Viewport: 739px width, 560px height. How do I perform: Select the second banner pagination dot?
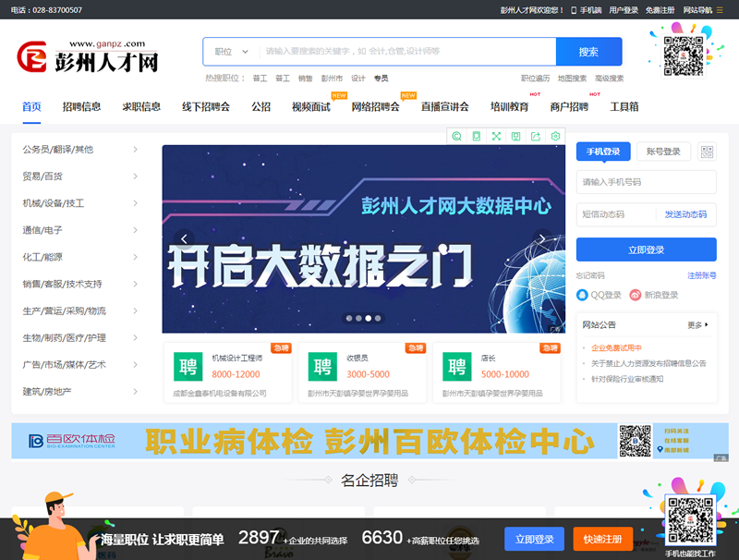(x=358, y=318)
